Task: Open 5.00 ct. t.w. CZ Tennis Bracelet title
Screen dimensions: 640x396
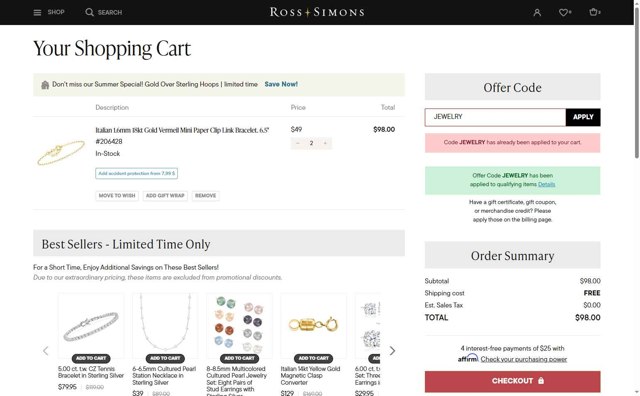Action: [91, 372]
